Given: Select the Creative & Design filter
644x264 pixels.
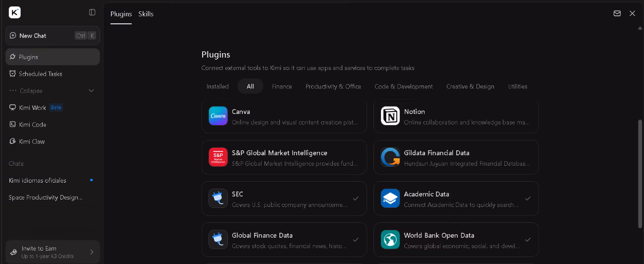Looking at the screenshot, I should point(470,86).
